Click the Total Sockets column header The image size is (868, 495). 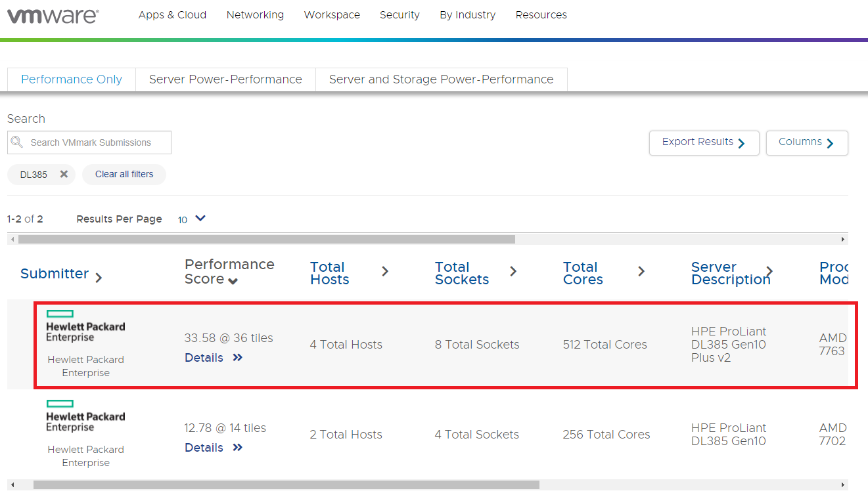click(x=462, y=273)
